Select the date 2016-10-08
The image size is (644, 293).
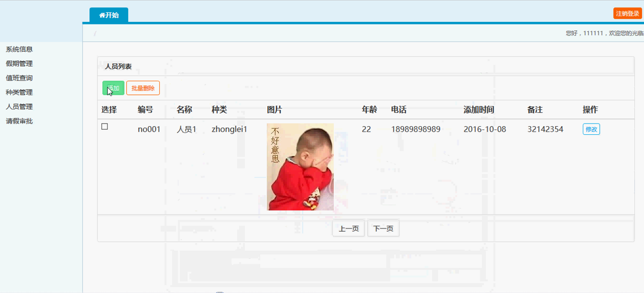[485, 129]
